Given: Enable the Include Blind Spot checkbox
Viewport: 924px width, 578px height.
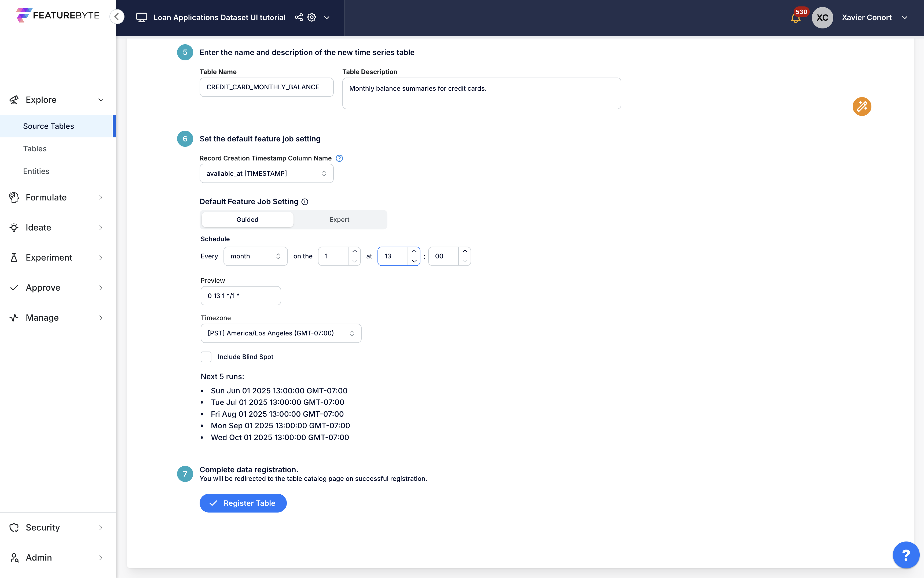Looking at the screenshot, I should (x=206, y=357).
